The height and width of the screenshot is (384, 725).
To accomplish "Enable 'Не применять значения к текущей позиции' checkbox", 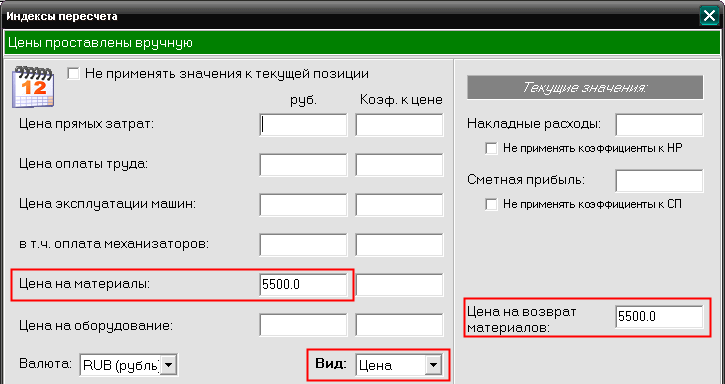I will (74, 74).
